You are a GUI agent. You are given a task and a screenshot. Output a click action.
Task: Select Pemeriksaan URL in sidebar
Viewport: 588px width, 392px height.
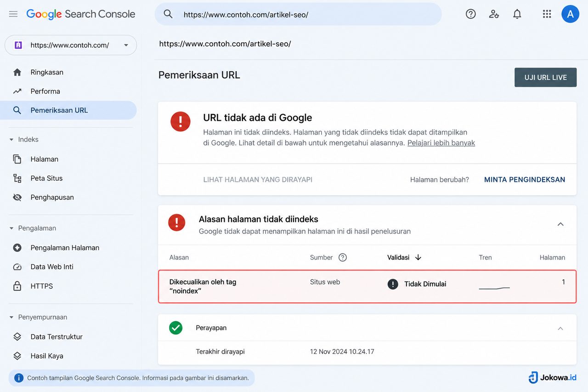[68, 110]
